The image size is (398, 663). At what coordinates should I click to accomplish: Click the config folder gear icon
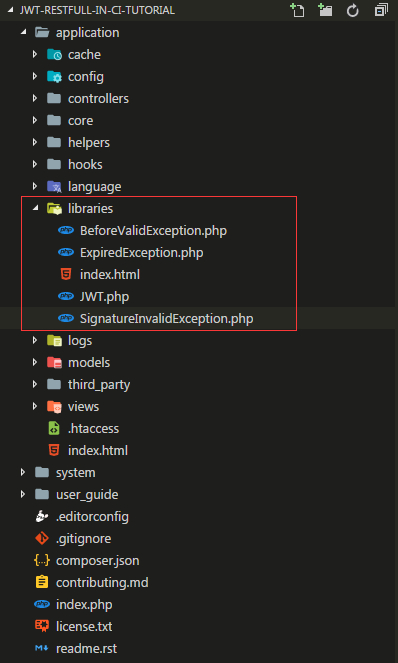pyautogui.click(x=54, y=77)
